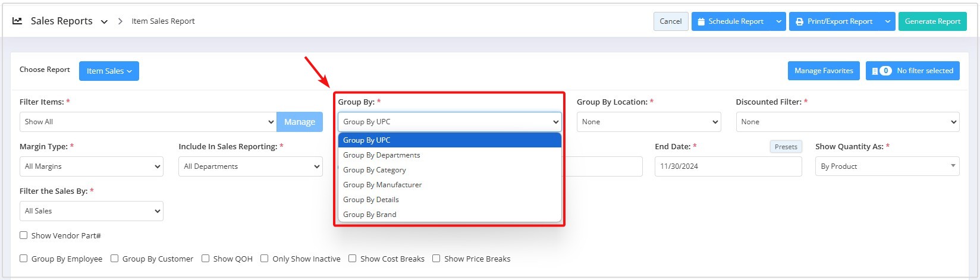Click the Generate Report button
Screen dimensions: 980x280
click(932, 21)
